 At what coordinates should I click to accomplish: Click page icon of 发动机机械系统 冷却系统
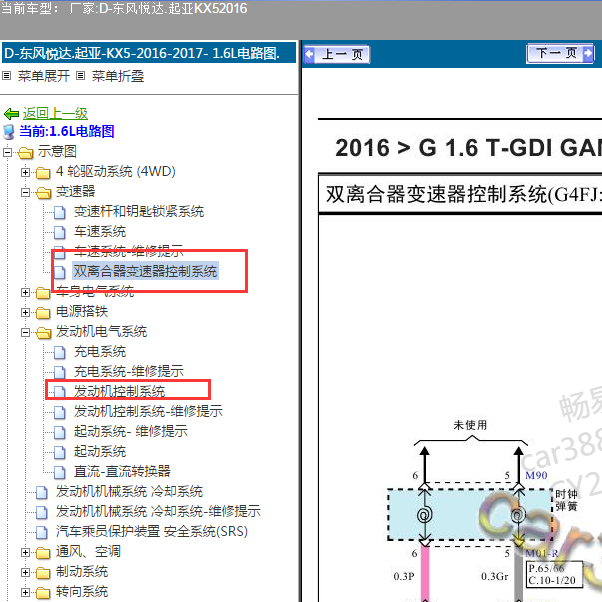[41, 492]
